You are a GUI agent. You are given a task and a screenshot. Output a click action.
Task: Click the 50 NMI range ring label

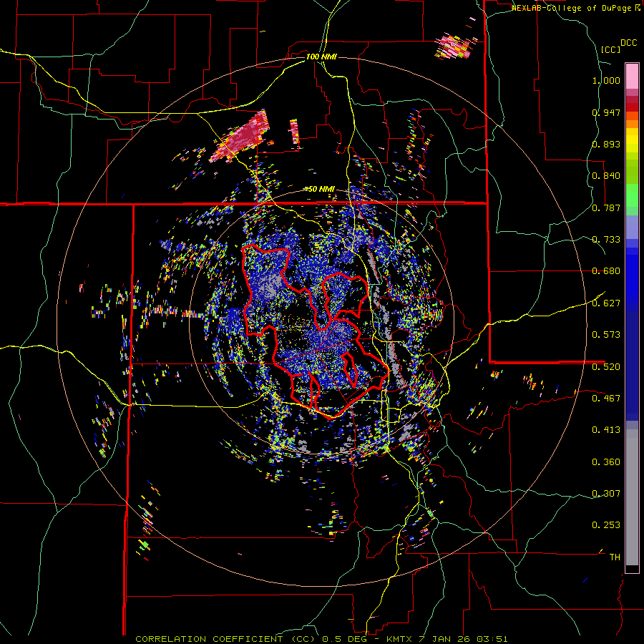pos(321,190)
